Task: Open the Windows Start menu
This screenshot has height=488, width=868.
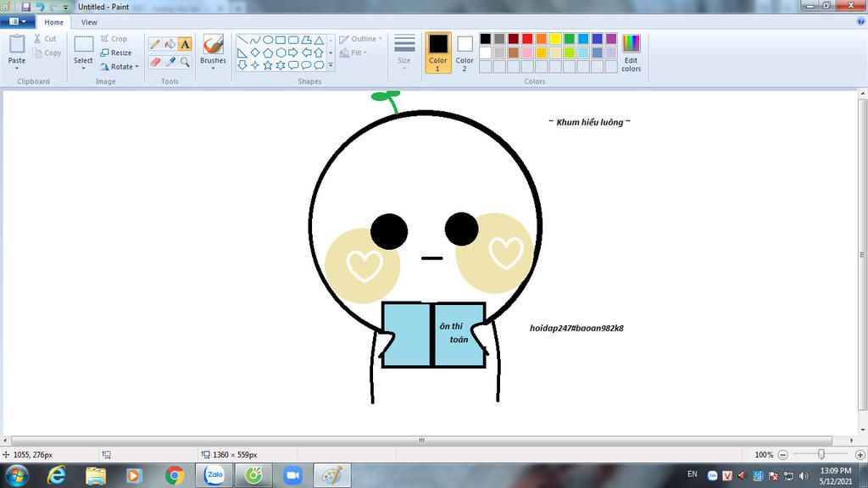Action: point(17,475)
